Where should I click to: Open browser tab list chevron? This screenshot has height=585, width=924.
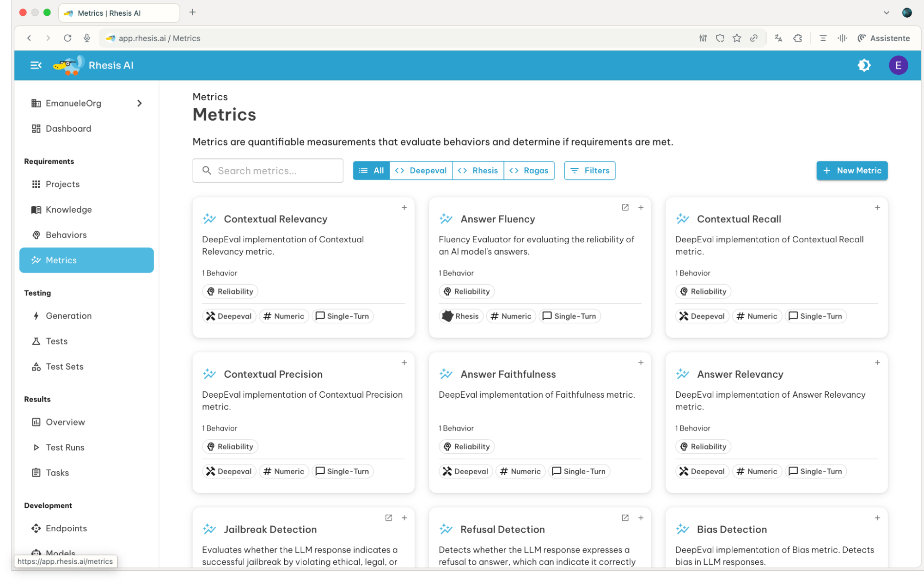[886, 13]
